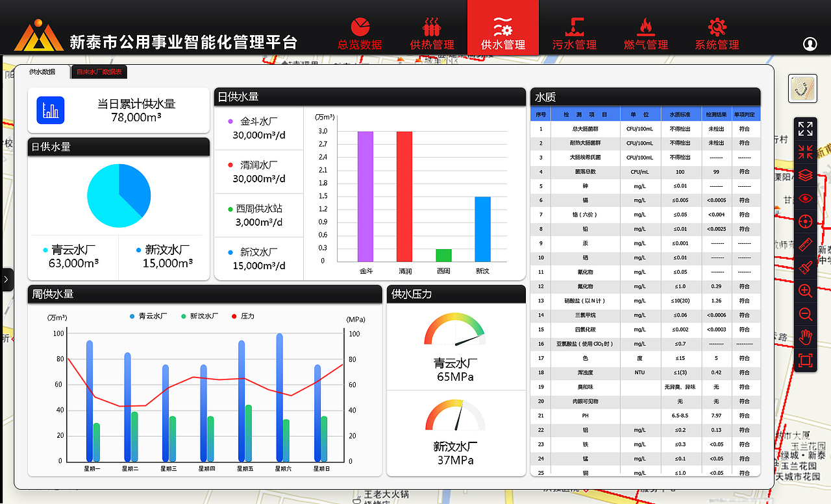Image resolution: width=831 pixels, height=504 pixels.
Task: Select the map layers icon
Action: point(805,174)
